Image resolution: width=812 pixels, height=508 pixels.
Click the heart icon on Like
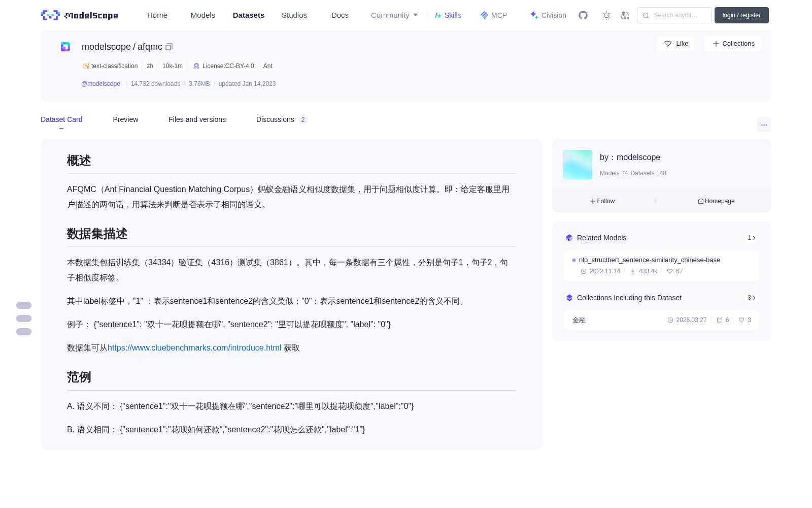[x=668, y=44]
